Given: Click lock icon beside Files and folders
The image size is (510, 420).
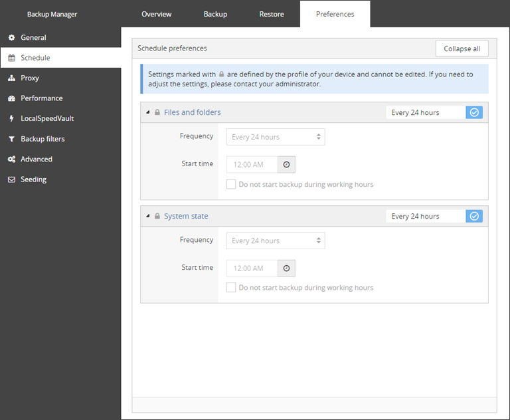Looking at the screenshot, I should pyautogui.click(x=157, y=112).
